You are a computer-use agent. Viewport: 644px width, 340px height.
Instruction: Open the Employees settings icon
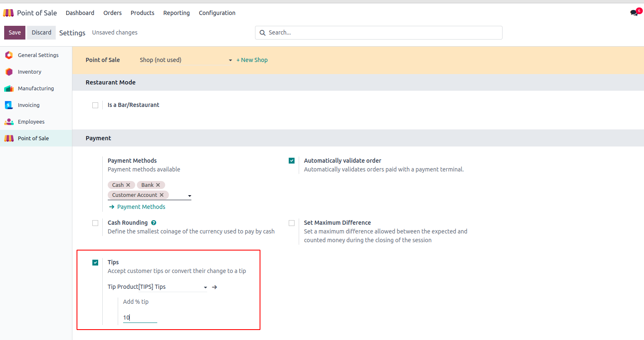point(9,122)
